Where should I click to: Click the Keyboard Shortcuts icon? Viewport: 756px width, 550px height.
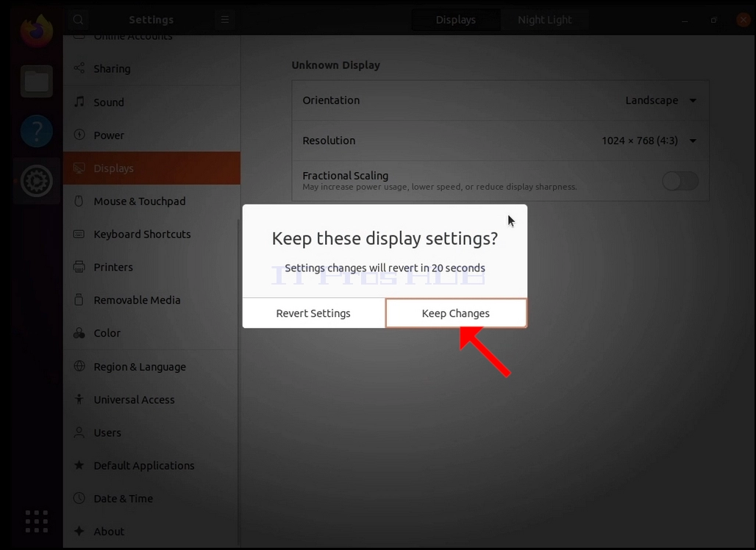pyautogui.click(x=79, y=234)
